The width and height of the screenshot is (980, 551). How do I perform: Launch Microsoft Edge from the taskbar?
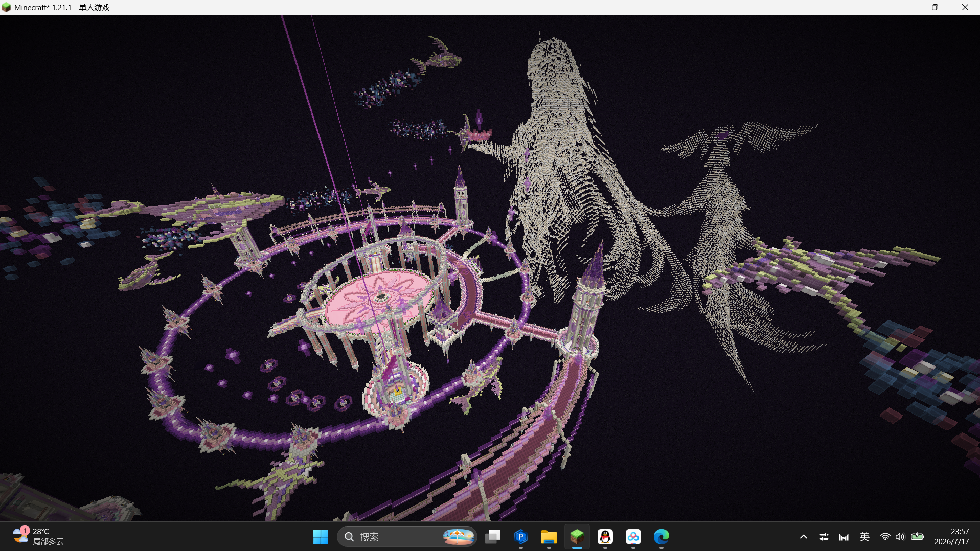(662, 537)
